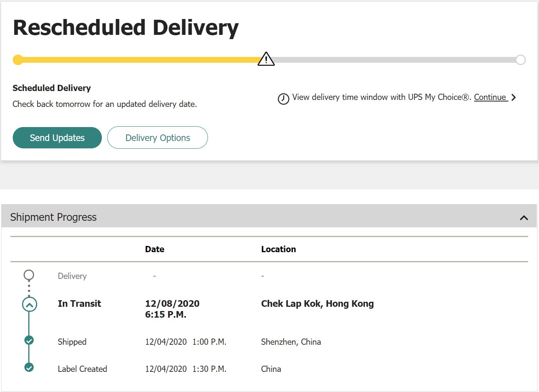
Task: Click the empty end circle on progress bar
Action: coord(521,60)
